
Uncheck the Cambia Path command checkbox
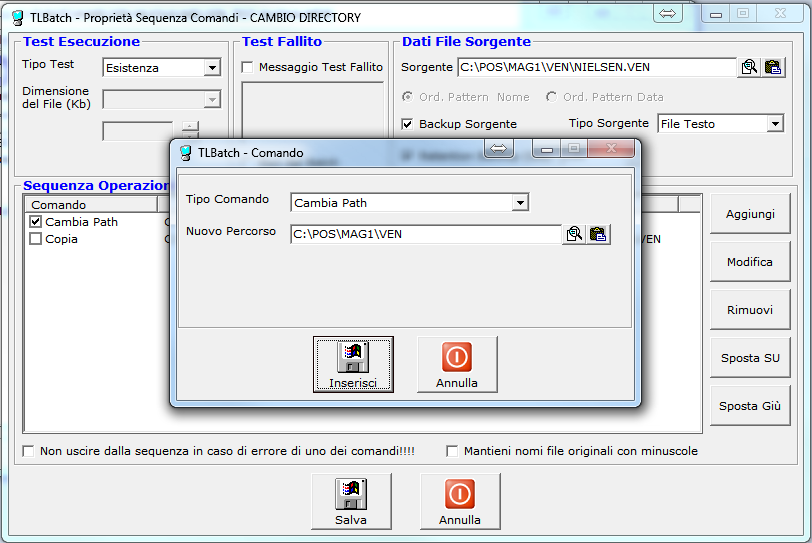36,222
